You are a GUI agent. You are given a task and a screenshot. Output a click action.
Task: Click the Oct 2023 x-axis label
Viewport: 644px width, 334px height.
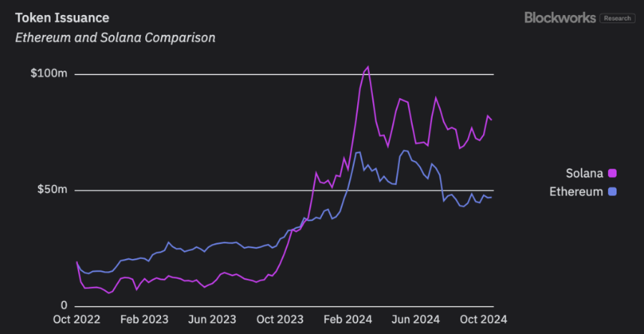[x=280, y=319]
